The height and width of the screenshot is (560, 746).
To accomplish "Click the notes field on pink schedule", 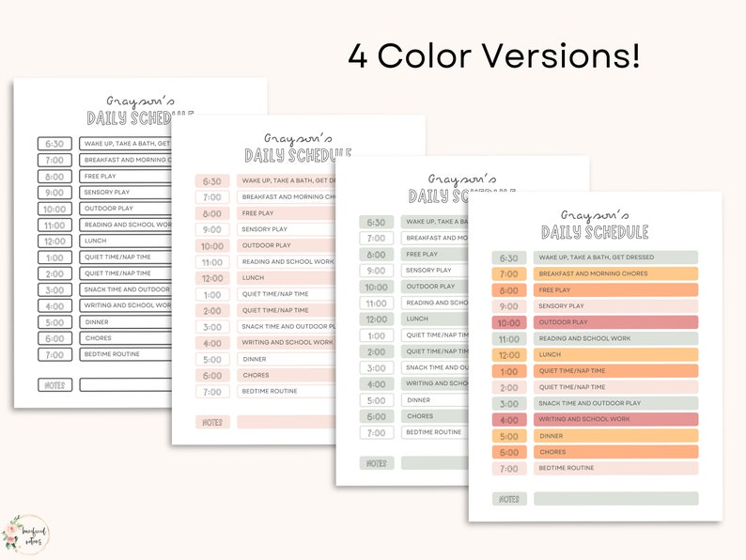I will tap(287, 422).
